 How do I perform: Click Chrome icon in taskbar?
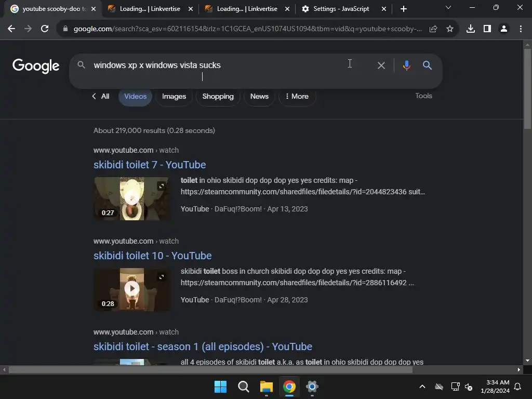pyautogui.click(x=289, y=387)
